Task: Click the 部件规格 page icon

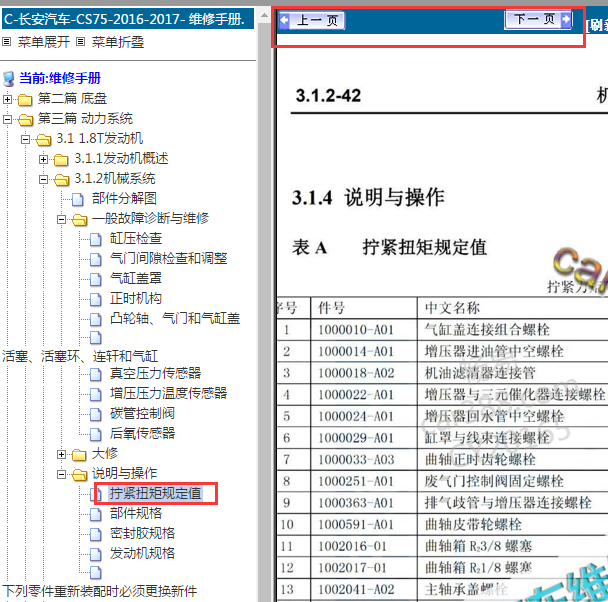Action: (x=96, y=514)
